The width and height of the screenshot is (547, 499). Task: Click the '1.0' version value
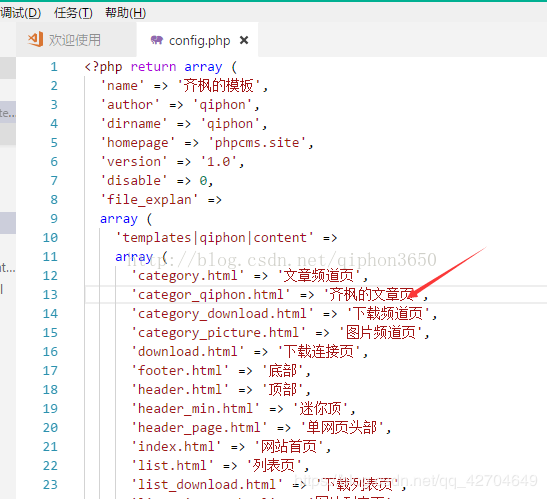pyautogui.click(x=219, y=162)
